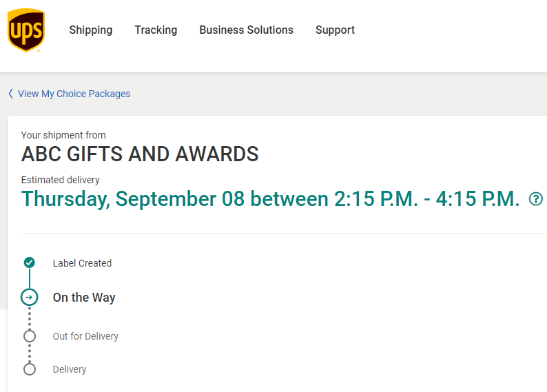Click the UPS shield logo
This screenshot has width=547, height=392.
tap(26, 30)
